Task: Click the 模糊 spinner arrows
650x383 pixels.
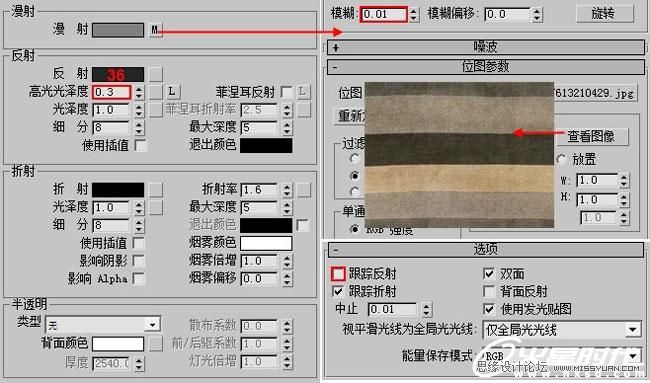Action: pyautogui.click(x=413, y=14)
